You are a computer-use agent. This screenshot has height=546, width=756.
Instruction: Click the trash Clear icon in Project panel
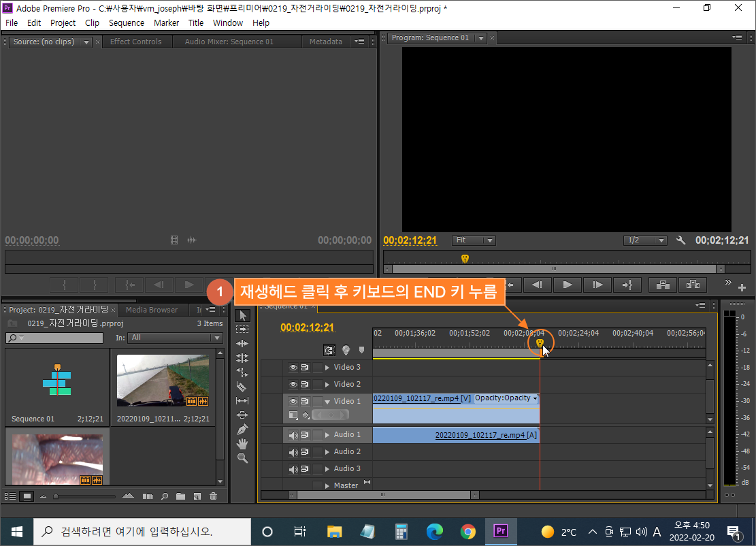pos(213,496)
